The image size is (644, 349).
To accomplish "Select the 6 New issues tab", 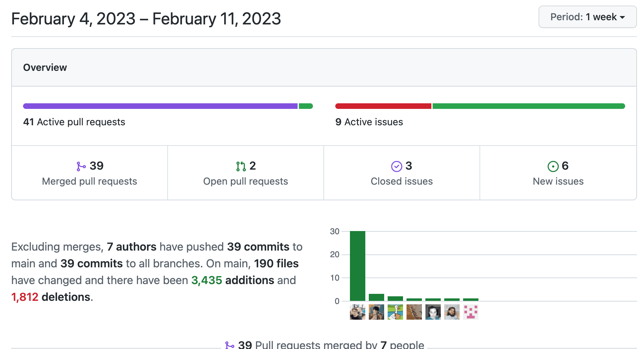I will click(x=558, y=173).
